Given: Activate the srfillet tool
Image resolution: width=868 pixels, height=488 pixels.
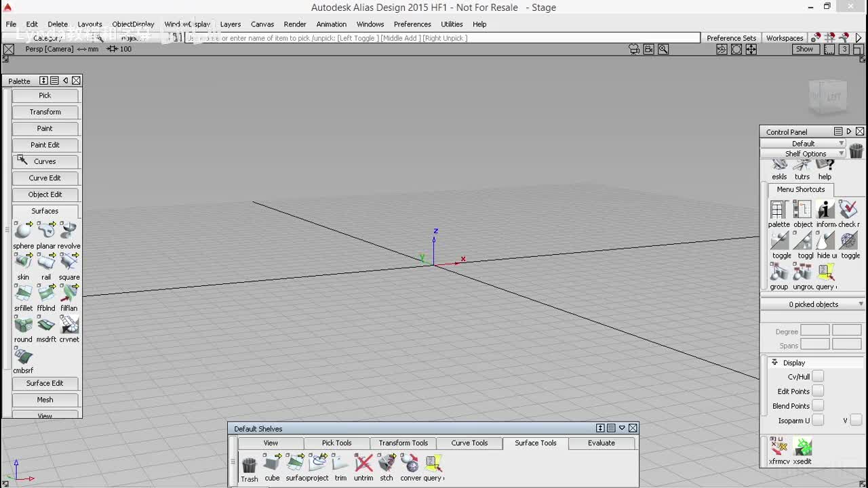Looking at the screenshot, I should (23, 293).
